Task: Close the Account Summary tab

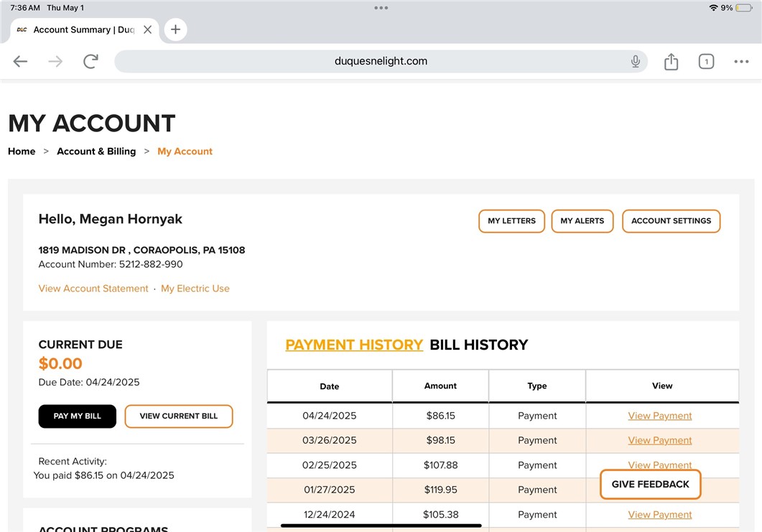Action: pos(148,29)
